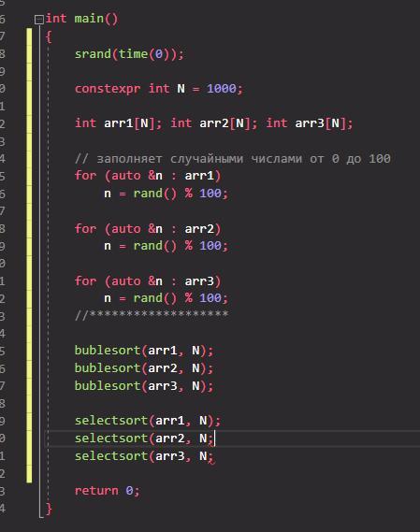Viewport: 420px width, 532px height.
Task: Click the error squiggle on selectsort(arr3 line
Action: tap(210, 461)
